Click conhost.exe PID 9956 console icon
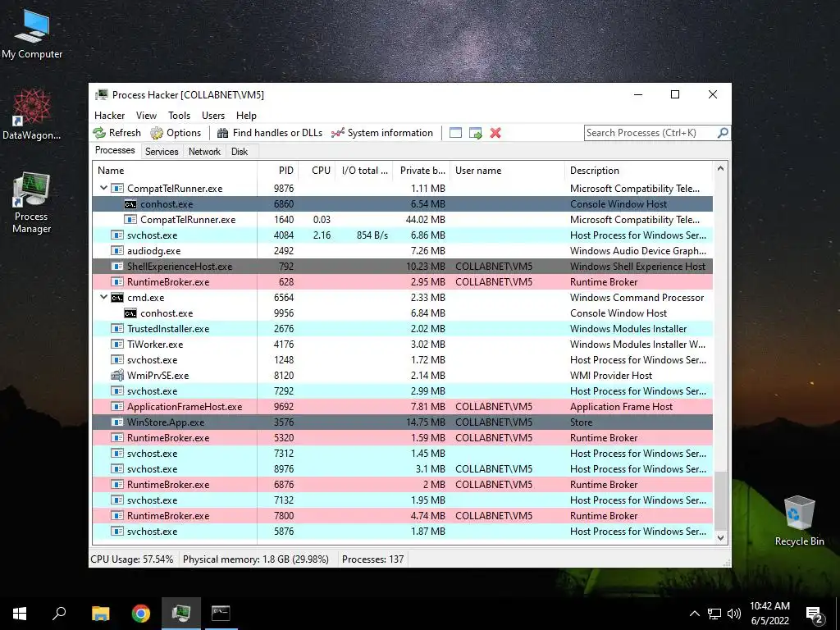Viewport: 840px width, 630px height. (x=130, y=313)
